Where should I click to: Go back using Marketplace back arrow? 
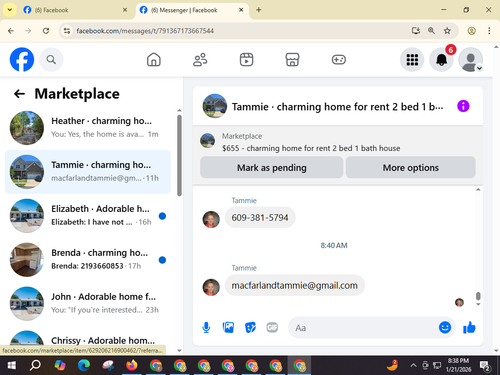click(x=19, y=94)
